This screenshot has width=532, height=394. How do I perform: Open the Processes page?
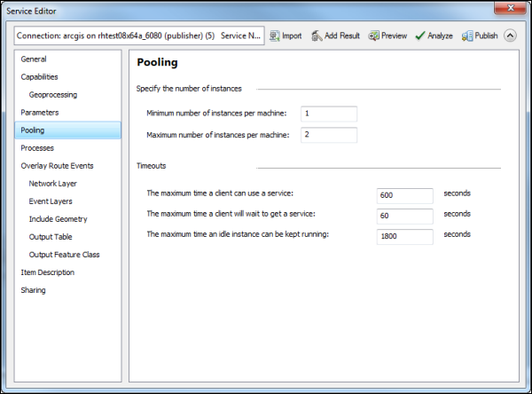click(37, 148)
